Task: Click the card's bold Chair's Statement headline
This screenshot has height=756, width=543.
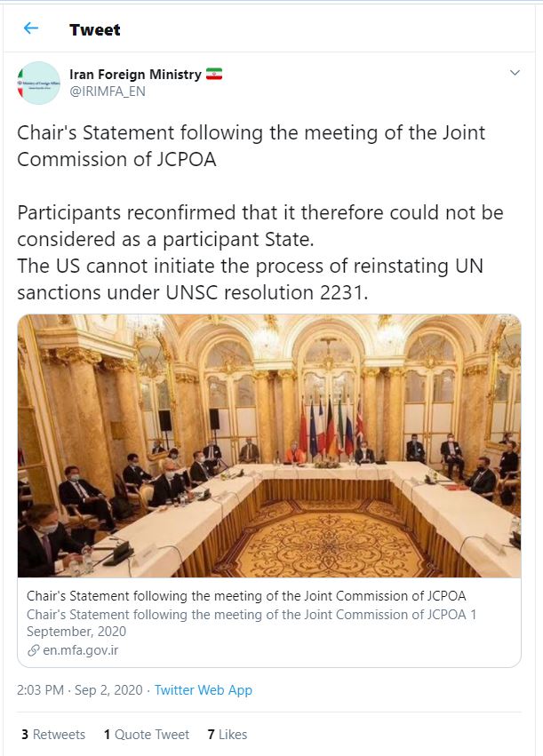Action: click(246, 595)
